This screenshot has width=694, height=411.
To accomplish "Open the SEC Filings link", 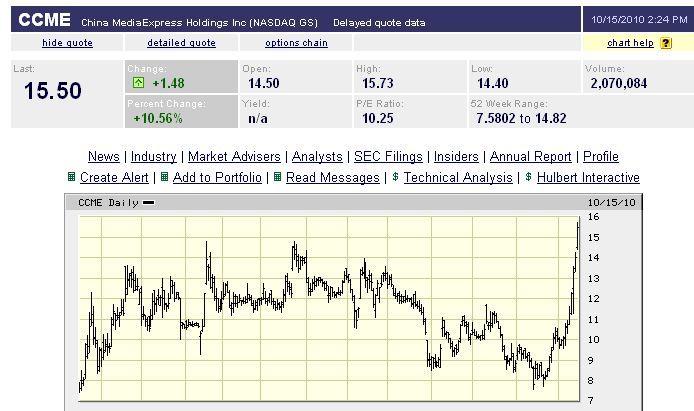I will (x=388, y=157).
